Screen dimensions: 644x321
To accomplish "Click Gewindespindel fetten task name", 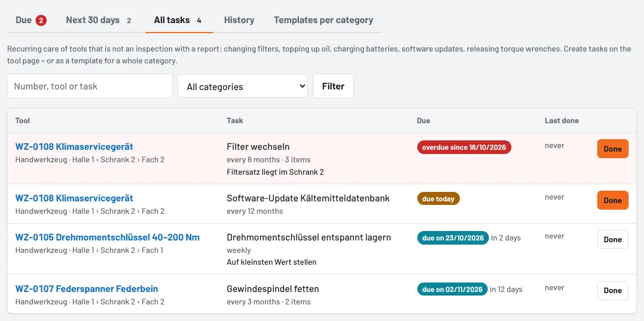I will (273, 288).
